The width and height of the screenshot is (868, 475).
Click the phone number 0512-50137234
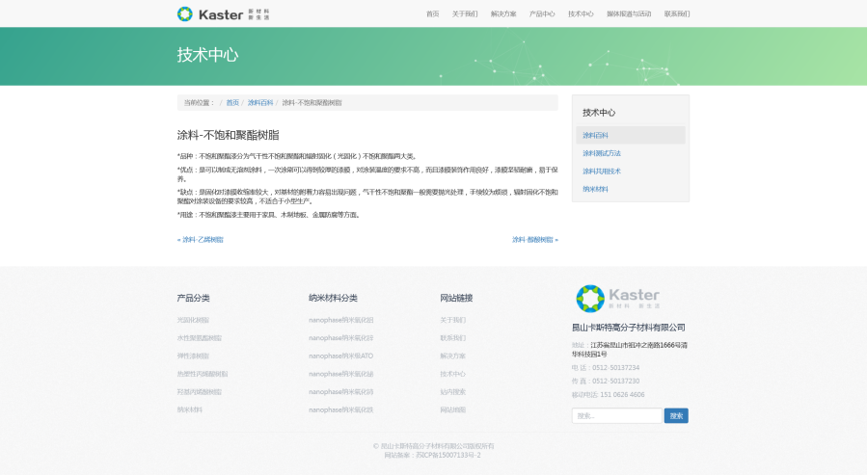(615, 368)
